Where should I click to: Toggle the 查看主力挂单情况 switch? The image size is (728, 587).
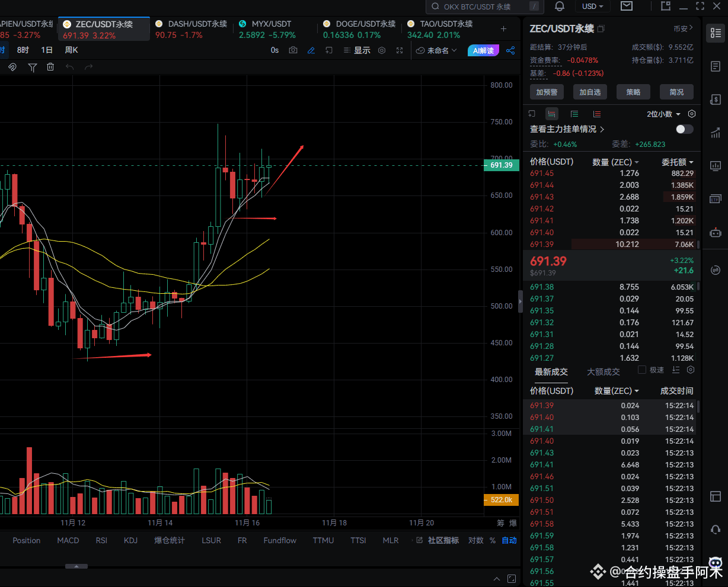pos(684,129)
